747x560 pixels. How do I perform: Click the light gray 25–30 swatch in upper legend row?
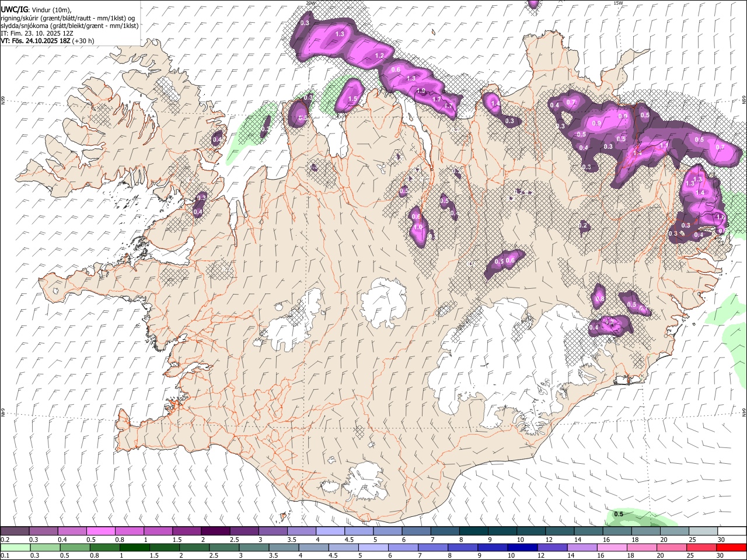[x=703, y=531]
